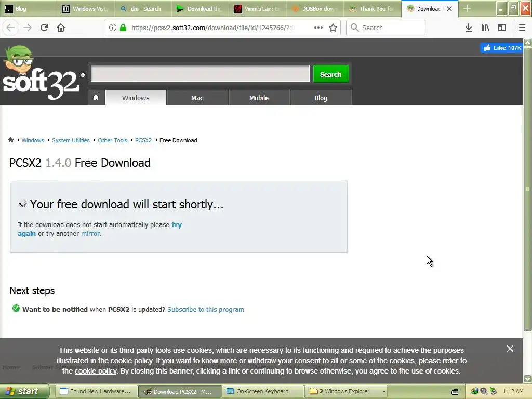532x399 pixels.
Task: Click the 'try again' download link
Action: point(177,224)
